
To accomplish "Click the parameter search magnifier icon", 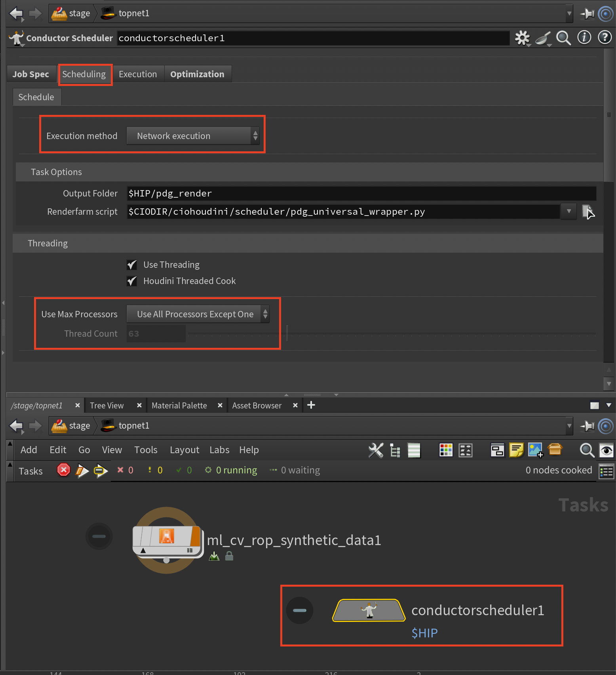I will (x=563, y=38).
